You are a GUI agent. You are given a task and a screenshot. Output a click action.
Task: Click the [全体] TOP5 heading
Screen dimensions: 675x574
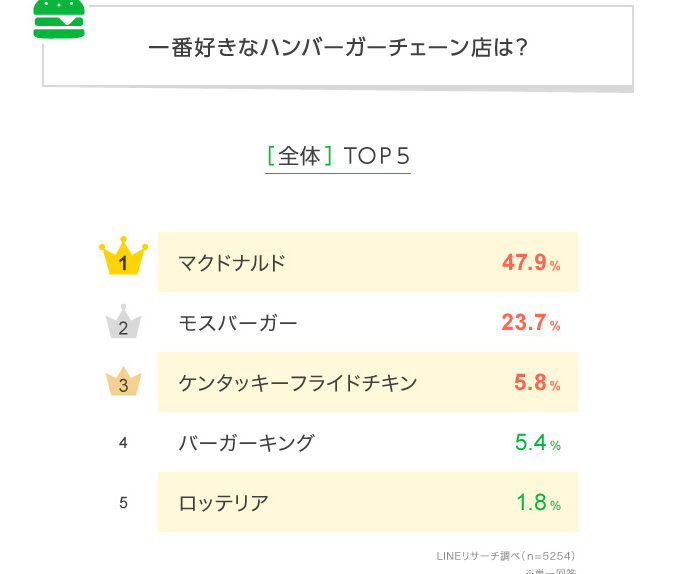point(338,156)
